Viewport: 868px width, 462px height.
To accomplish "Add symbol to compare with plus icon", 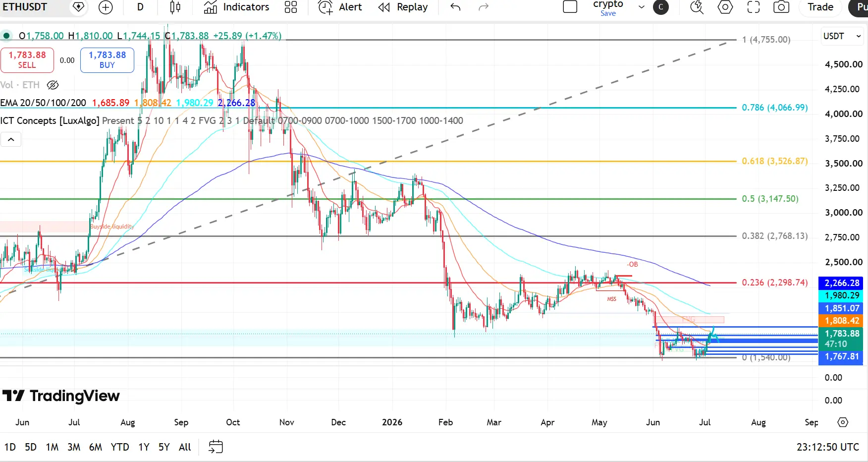I will [x=106, y=7].
